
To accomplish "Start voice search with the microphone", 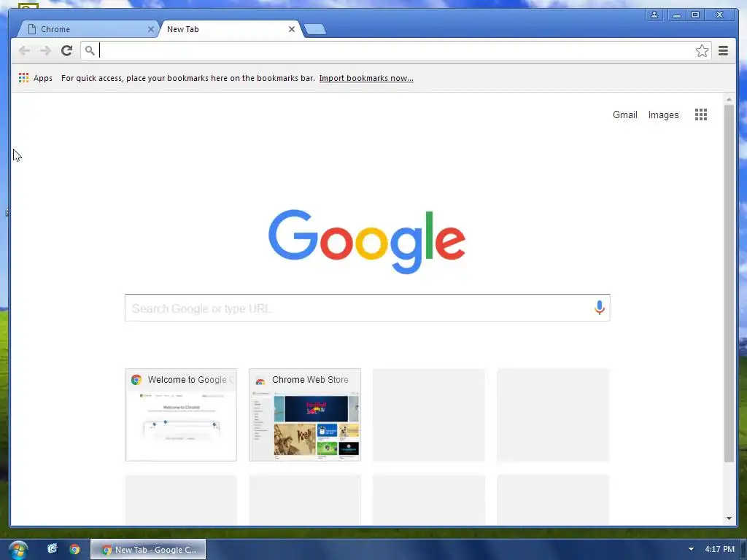I will pos(600,308).
